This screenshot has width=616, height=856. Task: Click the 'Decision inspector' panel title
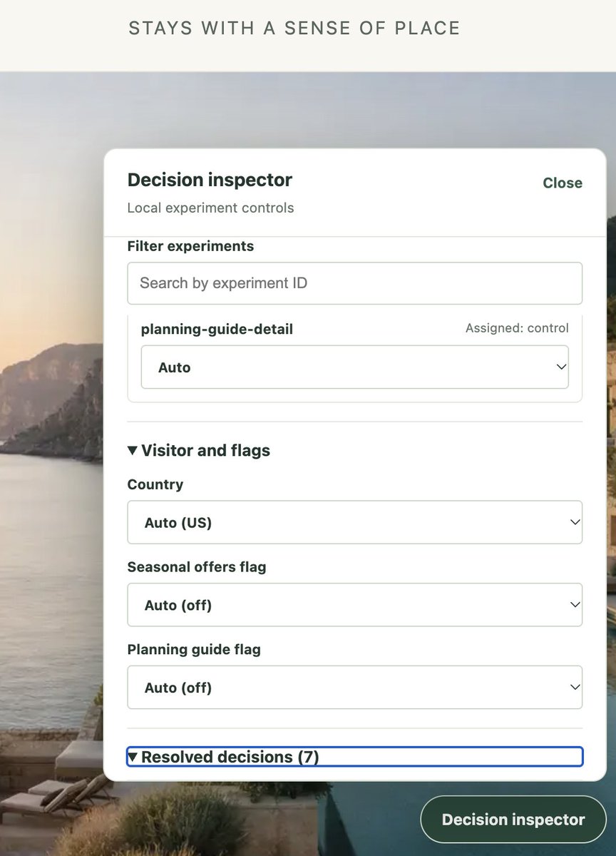click(210, 180)
